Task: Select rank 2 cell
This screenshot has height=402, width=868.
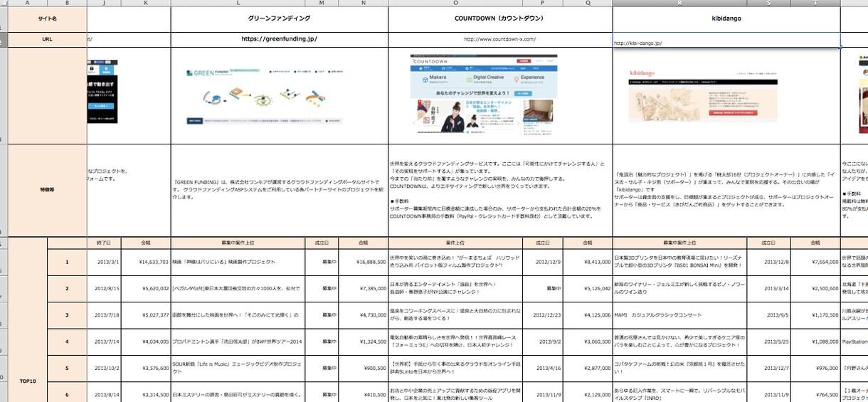Action: pos(67,287)
